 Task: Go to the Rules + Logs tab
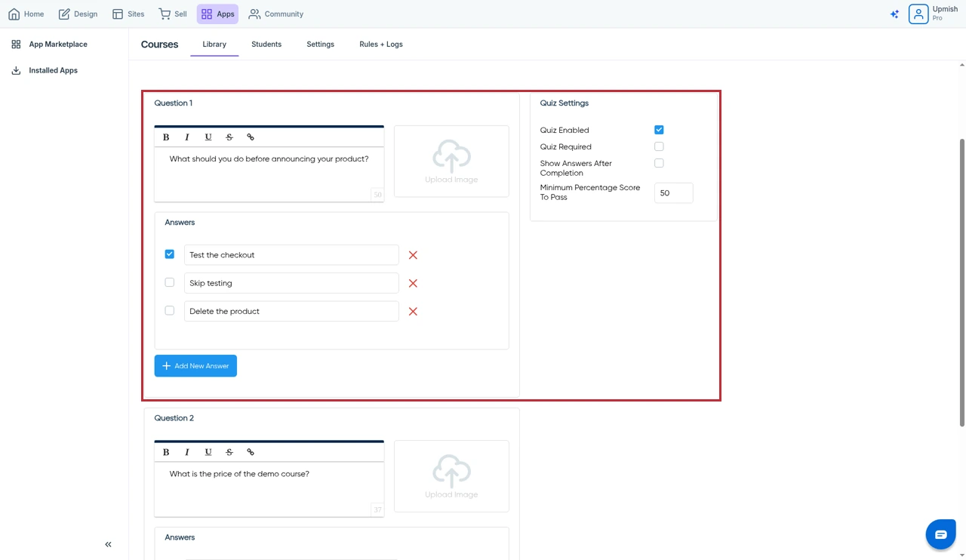click(381, 45)
